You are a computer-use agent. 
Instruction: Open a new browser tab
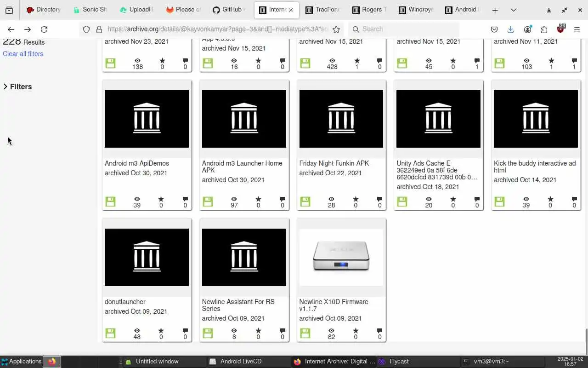pos(495,10)
